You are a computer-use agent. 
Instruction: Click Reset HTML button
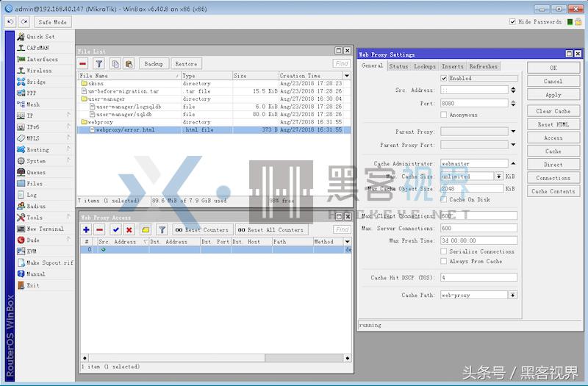coord(553,124)
